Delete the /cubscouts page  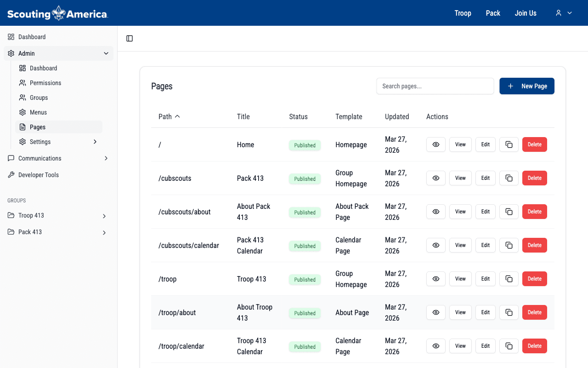pos(535,178)
